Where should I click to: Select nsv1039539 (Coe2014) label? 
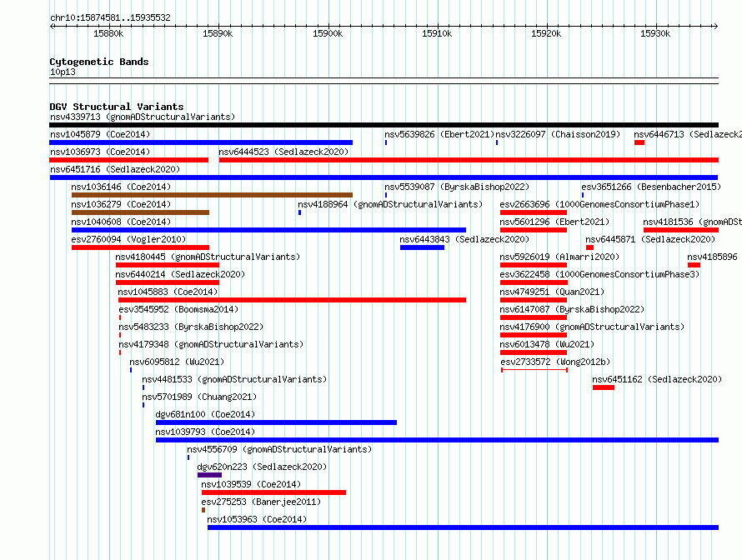[251, 484]
